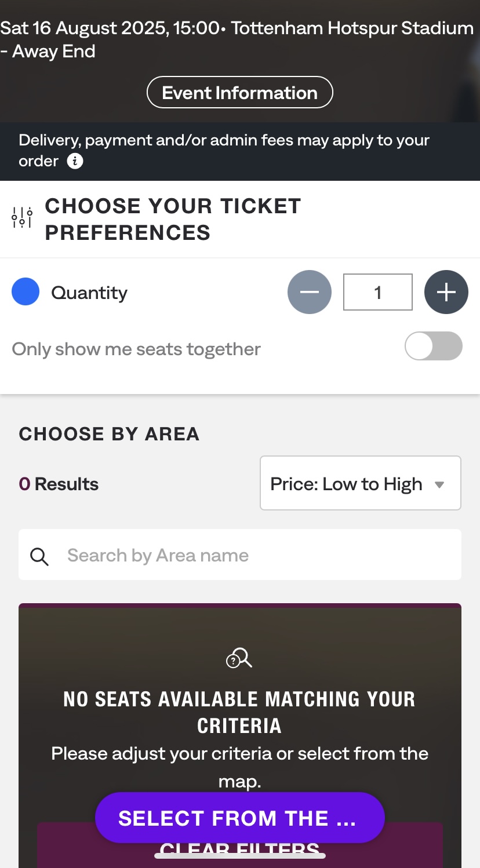The width and height of the screenshot is (480, 868).
Task: Click the "Search by Area name" field
Action: pyautogui.click(x=255, y=555)
